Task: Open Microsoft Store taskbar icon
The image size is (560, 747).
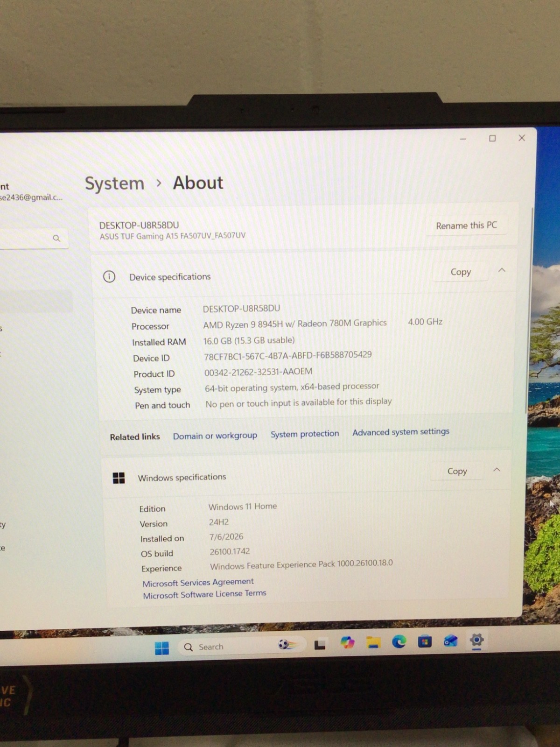Action: 425,641
